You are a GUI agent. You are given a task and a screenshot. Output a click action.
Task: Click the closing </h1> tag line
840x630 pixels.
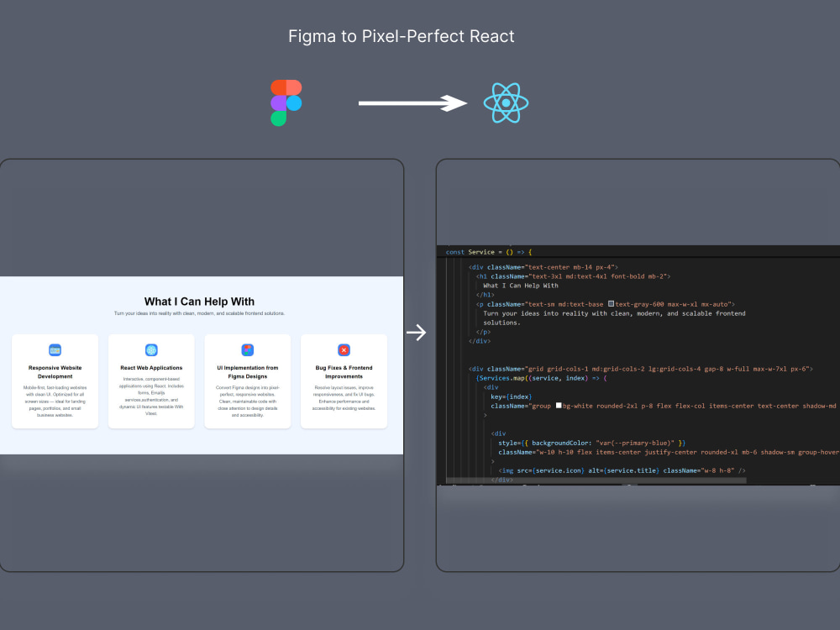486,295
